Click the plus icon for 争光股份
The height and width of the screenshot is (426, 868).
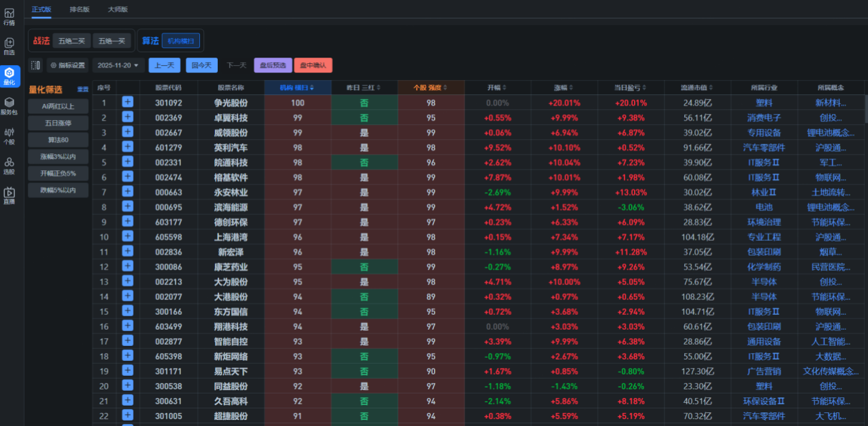[127, 102]
